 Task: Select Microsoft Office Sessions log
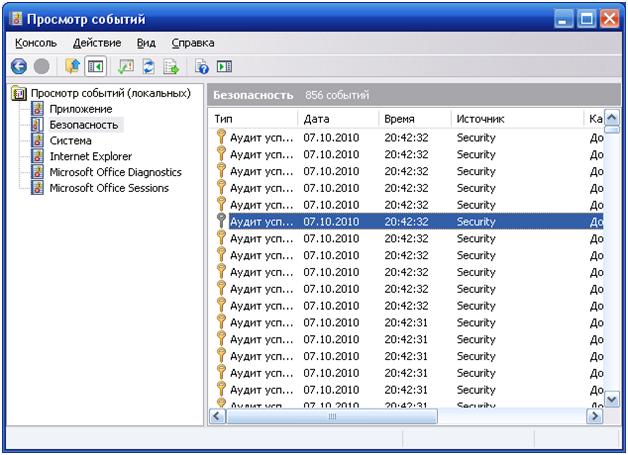coord(109,188)
